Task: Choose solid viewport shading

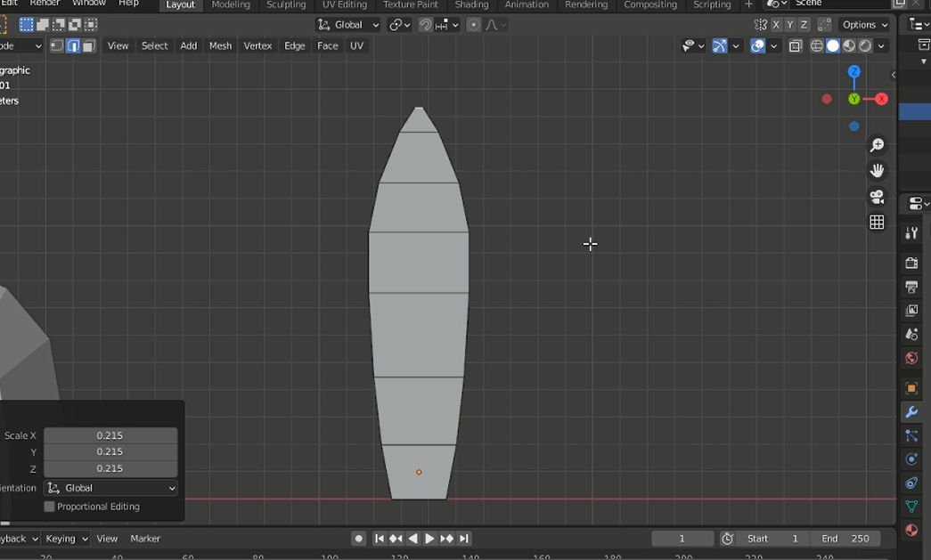Action: 833,45
